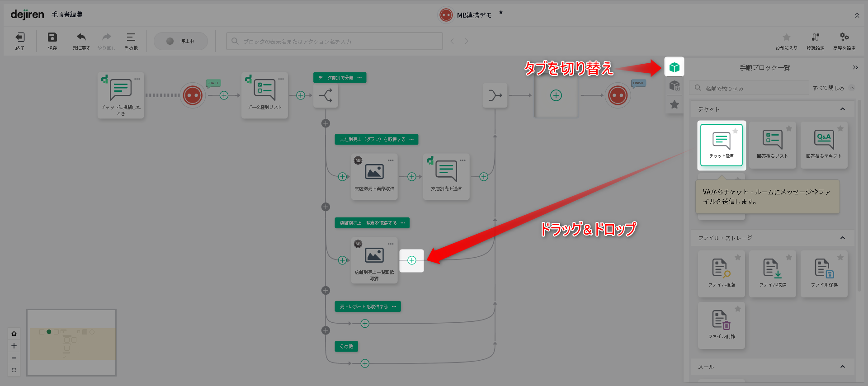Click the START robot node

click(193, 95)
